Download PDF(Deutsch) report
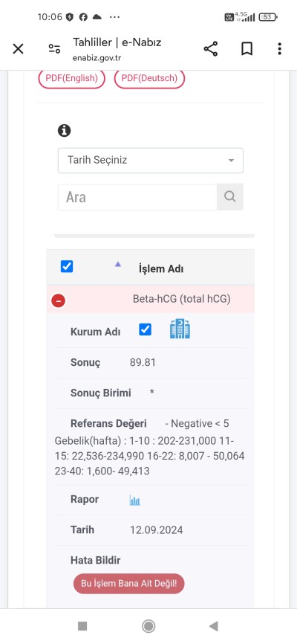This screenshot has width=297, height=644. pos(149,78)
